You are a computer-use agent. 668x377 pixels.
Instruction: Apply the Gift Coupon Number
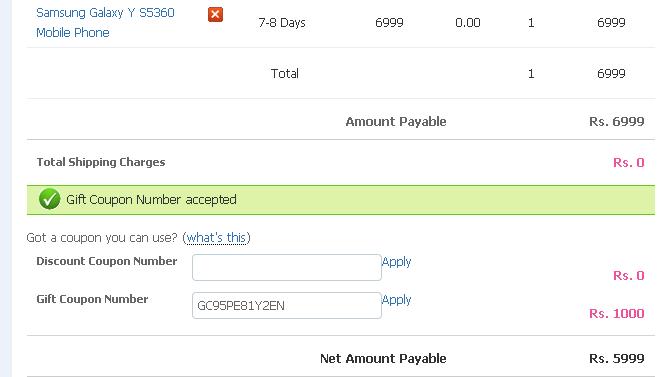pos(396,299)
